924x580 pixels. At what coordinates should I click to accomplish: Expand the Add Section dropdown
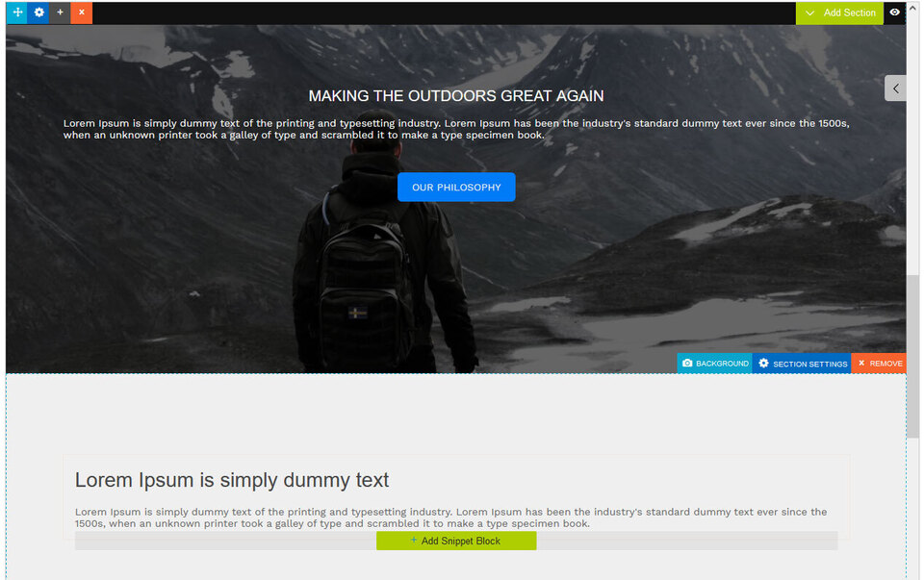tap(839, 13)
